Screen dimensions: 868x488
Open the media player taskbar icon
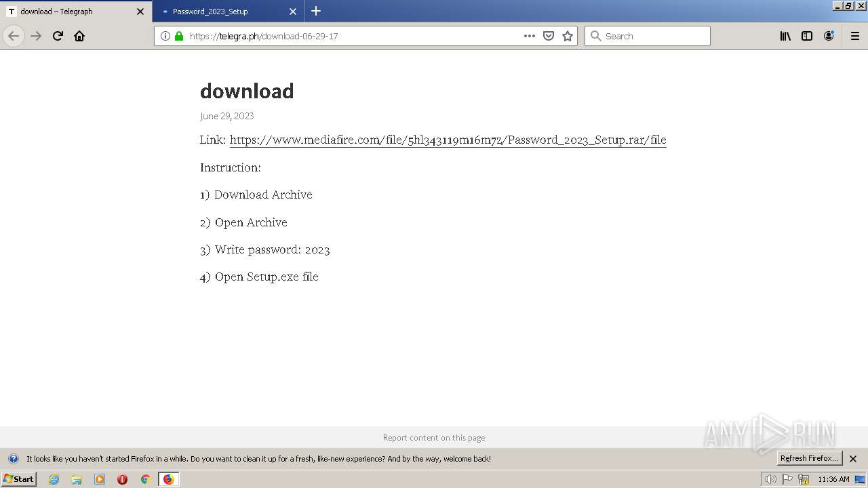[100, 479]
